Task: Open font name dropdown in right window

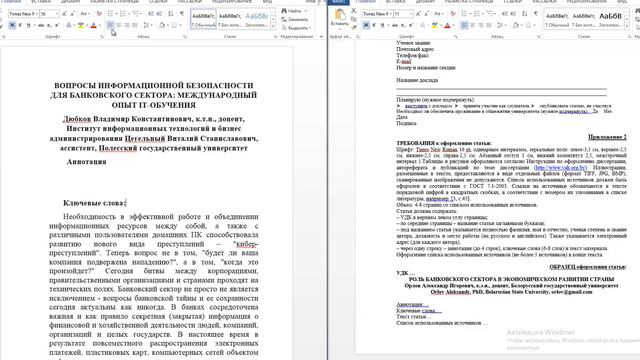Action: click(391, 14)
